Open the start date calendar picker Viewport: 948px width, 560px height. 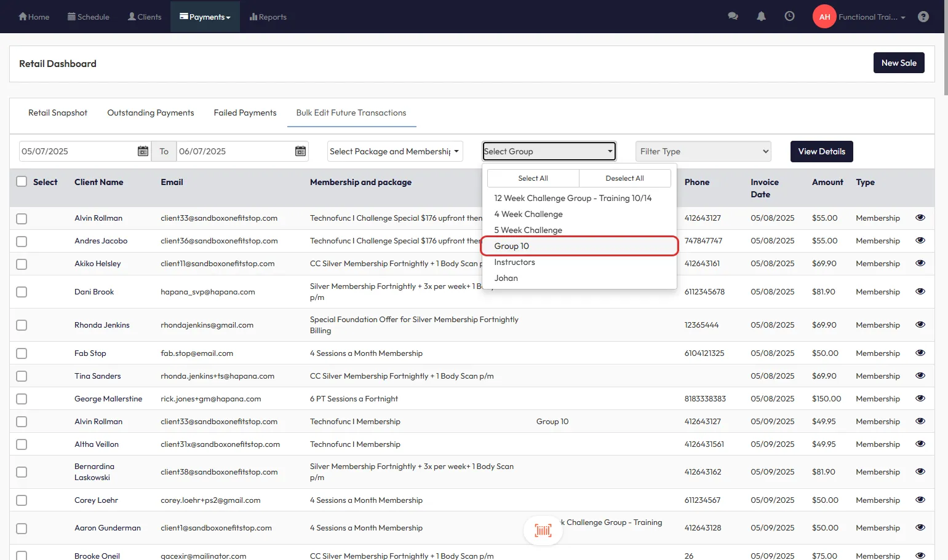pos(143,151)
